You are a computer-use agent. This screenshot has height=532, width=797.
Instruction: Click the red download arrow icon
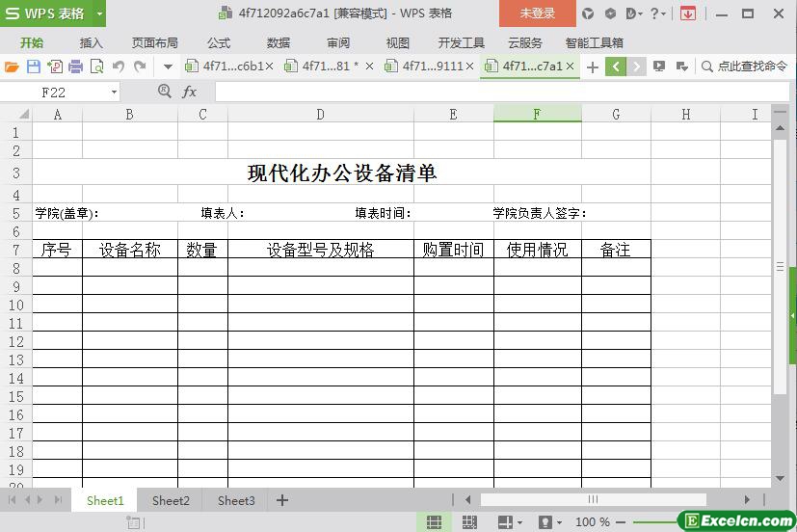click(x=688, y=13)
